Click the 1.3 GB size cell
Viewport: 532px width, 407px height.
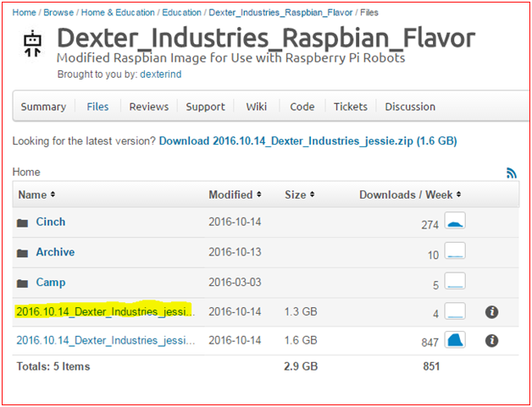click(301, 311)
